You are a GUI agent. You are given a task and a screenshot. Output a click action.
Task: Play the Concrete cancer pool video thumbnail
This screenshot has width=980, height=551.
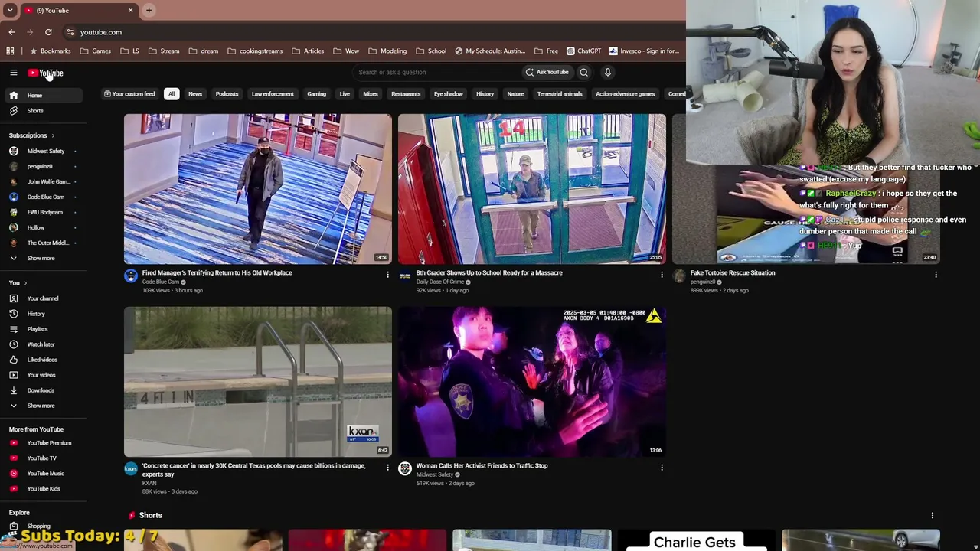[x=258, y=382]
